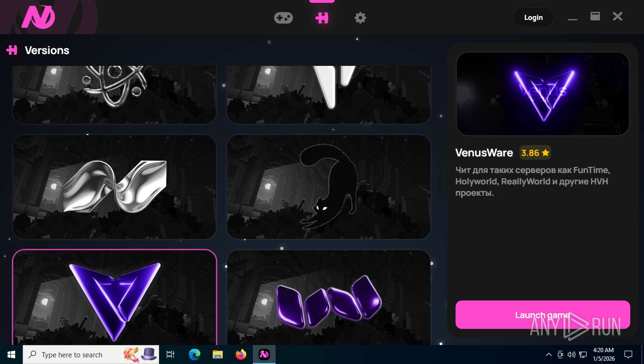Select the chrome atom version card
The height and width of the screenshot is (364, 644).
click(114, 95)
